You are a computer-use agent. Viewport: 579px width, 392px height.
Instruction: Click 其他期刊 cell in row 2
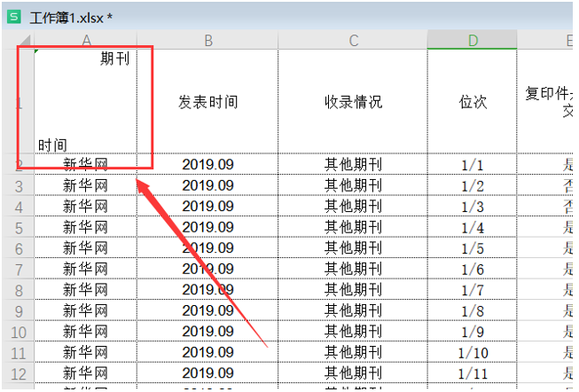click(x=353, y=164)
